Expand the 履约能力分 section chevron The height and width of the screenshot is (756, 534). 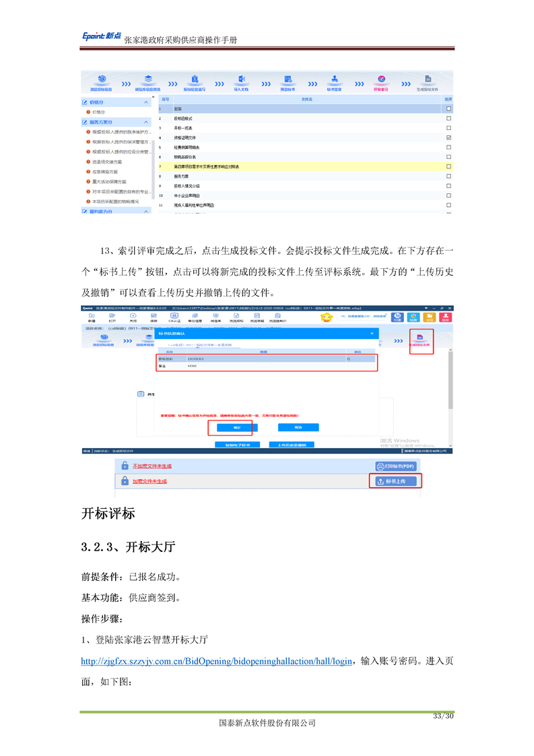(x=147, y=212)
